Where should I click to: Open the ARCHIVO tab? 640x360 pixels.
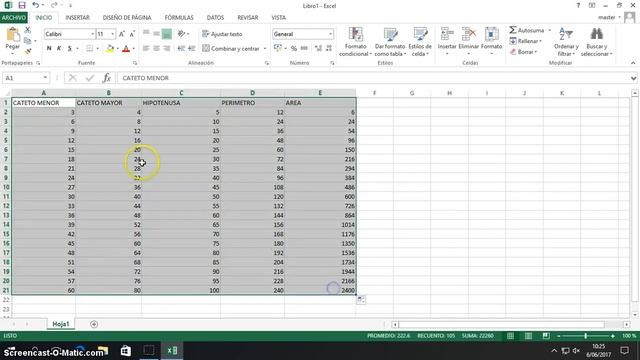click(x=13, y=18)
